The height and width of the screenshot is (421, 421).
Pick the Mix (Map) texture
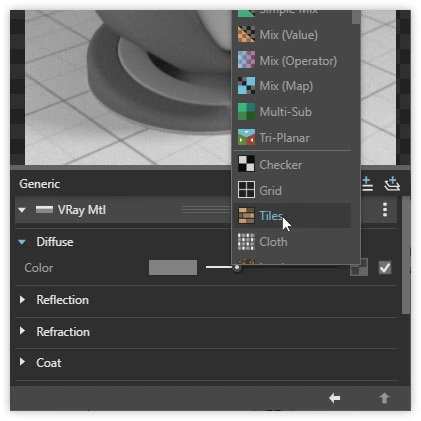tap(292, 86)
